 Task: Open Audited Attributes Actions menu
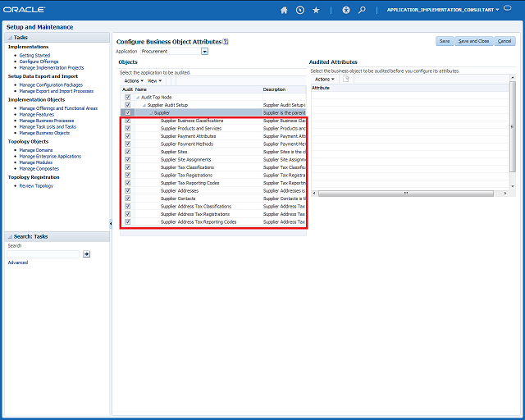(325, 79)
